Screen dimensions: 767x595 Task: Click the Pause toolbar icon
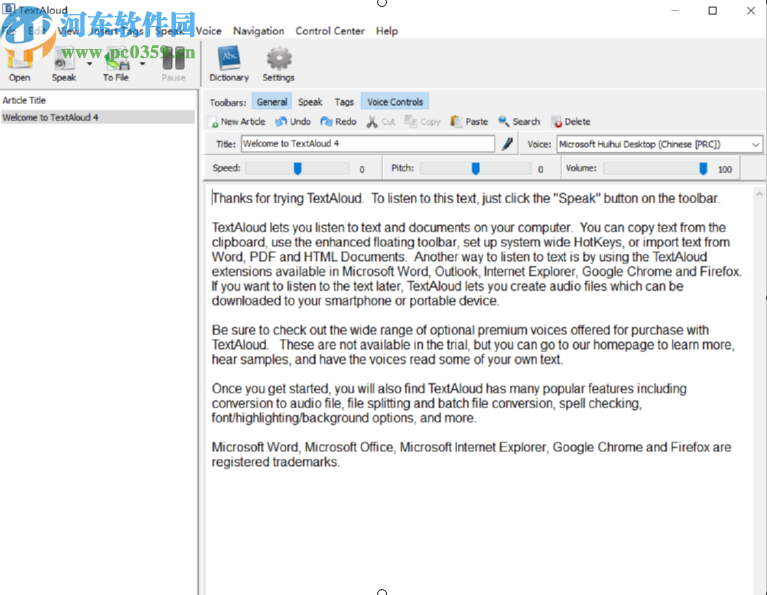pyautogui.click(x=174, y=66)
